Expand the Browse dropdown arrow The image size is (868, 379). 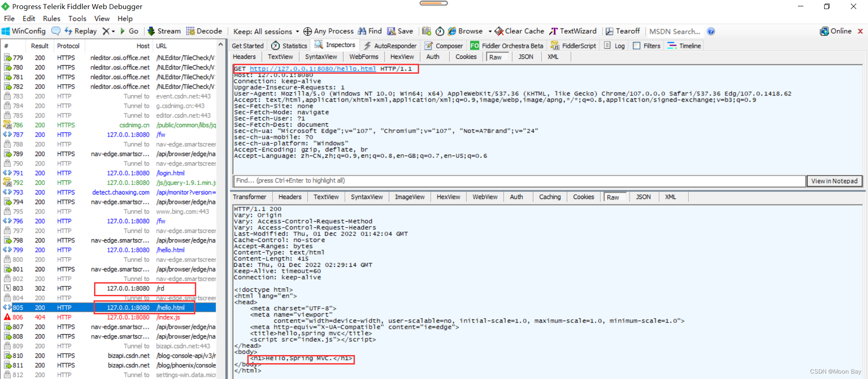tap(490, 31)
